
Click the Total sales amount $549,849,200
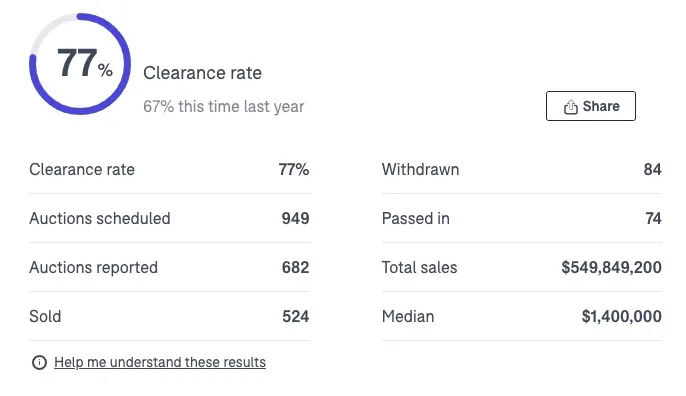coord(612,267)
